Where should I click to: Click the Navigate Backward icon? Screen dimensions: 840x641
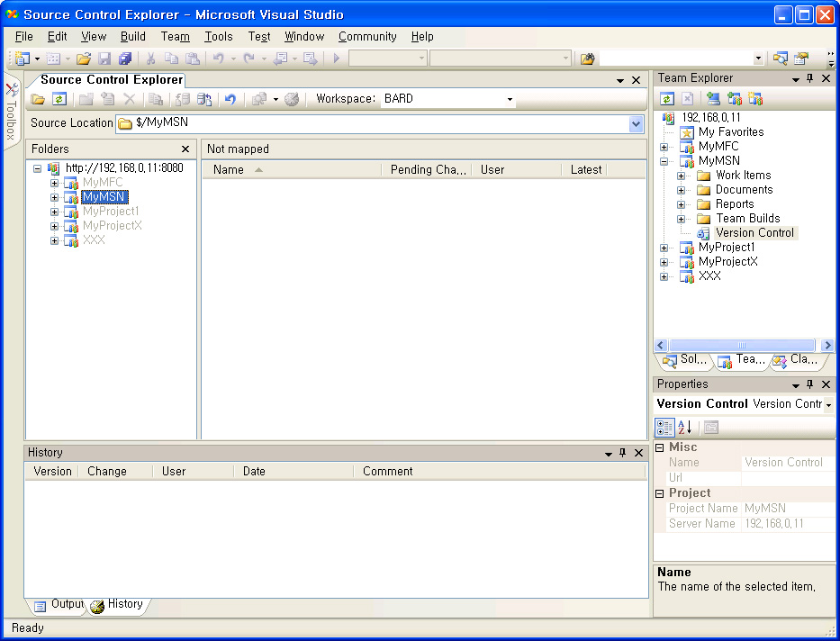click(281, 59)
